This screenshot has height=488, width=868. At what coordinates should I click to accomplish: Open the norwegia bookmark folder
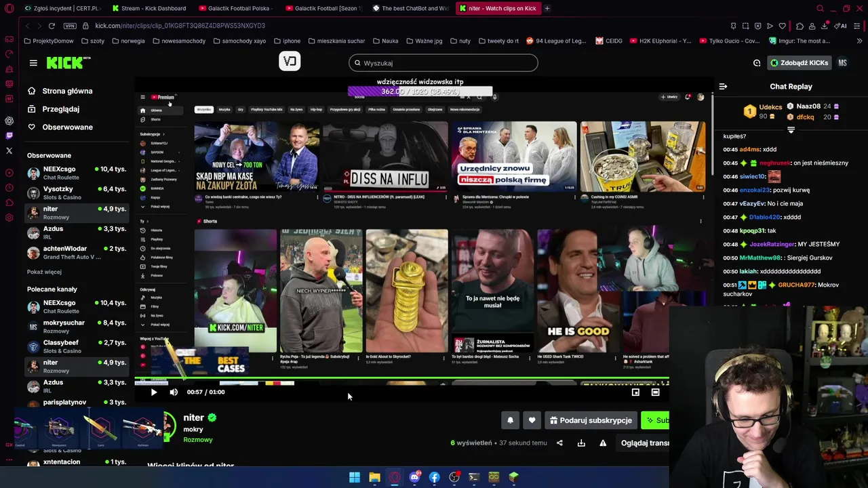[x=127, y=41]
